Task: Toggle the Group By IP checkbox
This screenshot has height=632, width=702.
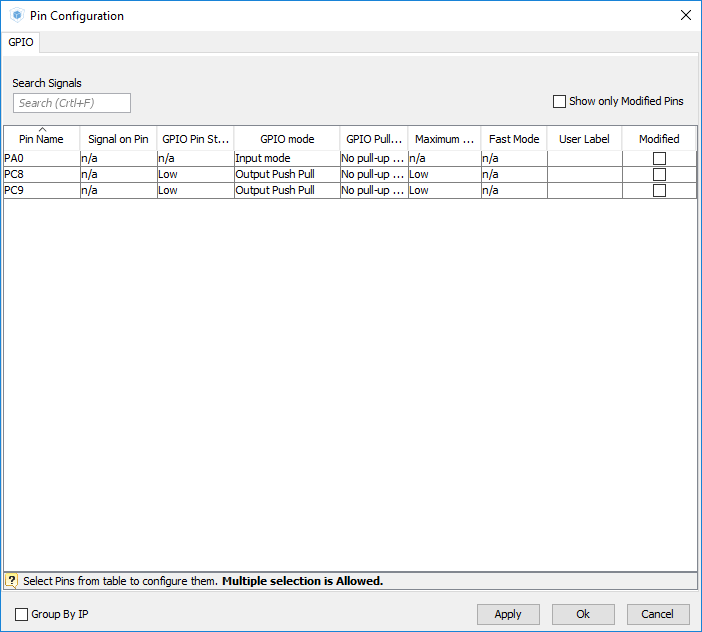Action: point(22,614)
